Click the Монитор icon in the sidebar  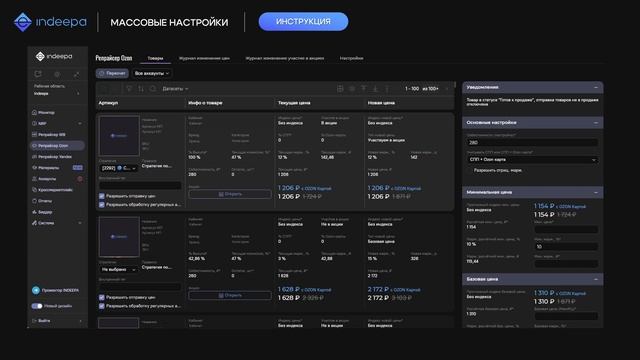click(34, 112)
